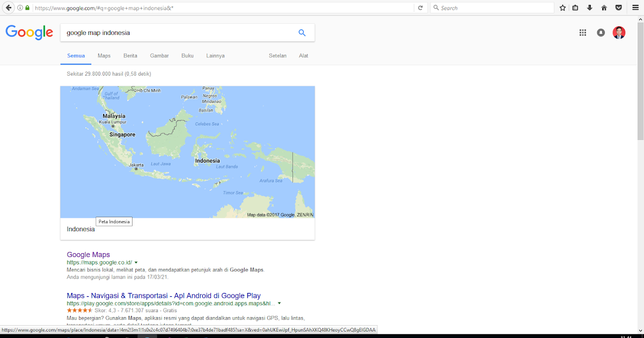Bookmark this page with star icon
The width and height of the screenshot is (644, 338).
point(562,8)
